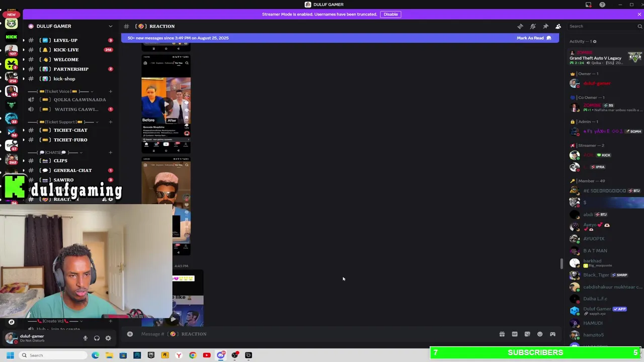The height and width of the screenshot is (362, 644).
Task: Open Windows Start menu
Action: pyautogui.click(x=10, y=355)
